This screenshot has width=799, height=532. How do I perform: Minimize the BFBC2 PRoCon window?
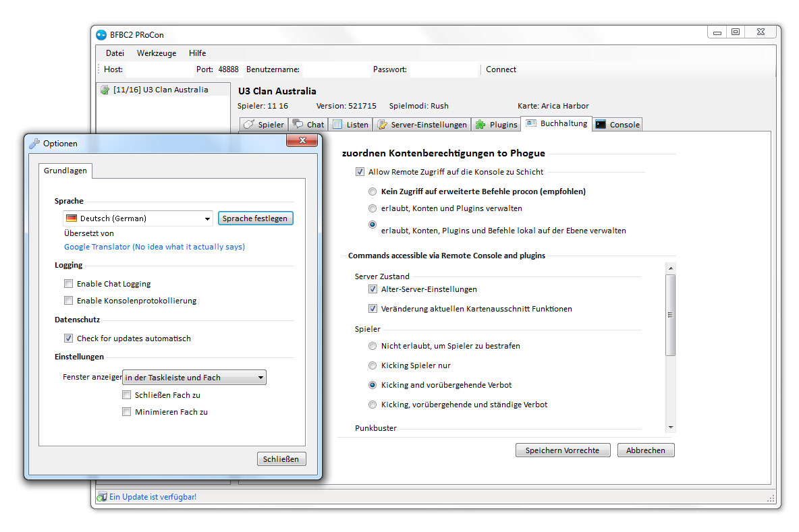click(717, 32)
